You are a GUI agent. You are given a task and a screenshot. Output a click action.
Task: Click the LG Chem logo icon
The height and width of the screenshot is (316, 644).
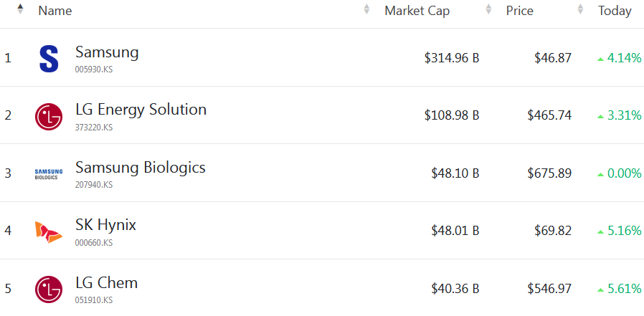point(49,289)
